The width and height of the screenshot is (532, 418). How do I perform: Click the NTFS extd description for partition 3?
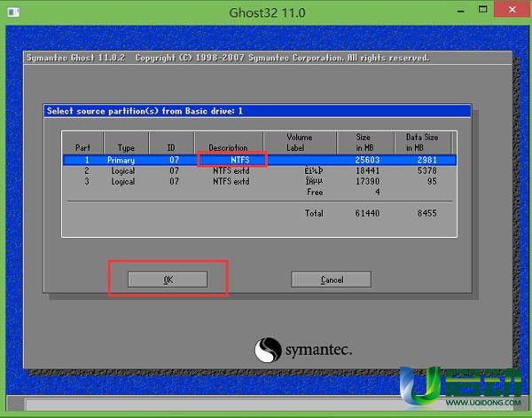231,181
